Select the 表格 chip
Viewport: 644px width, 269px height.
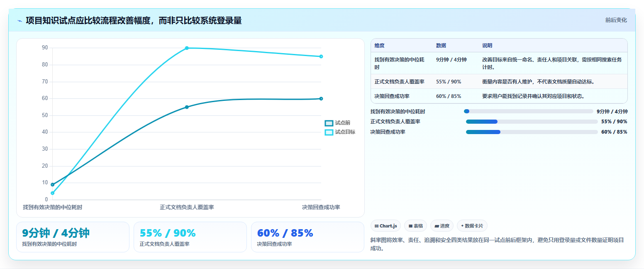pos(415,226)
